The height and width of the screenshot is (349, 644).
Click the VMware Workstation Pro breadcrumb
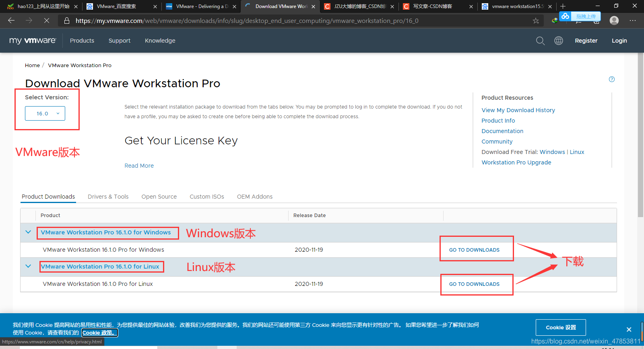[x=80, y=65]
